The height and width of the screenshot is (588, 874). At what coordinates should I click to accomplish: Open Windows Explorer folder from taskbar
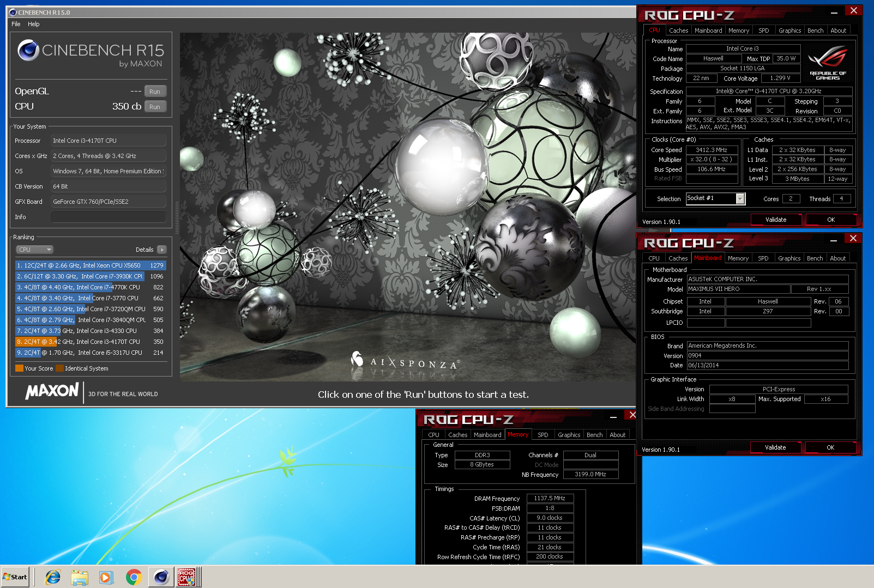click(x=80, y=577)
